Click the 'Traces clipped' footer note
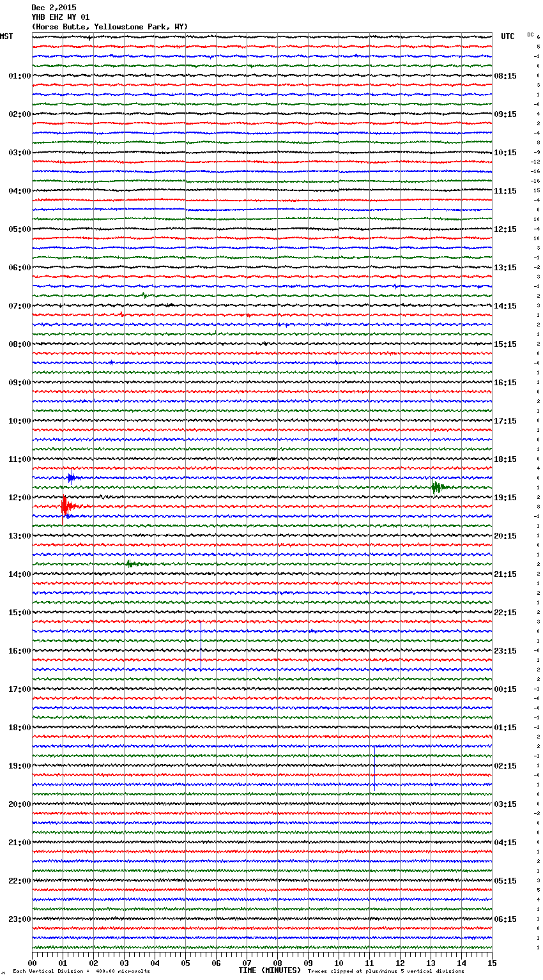This screenshot has width=543, height=980. [x=386, y=971]
